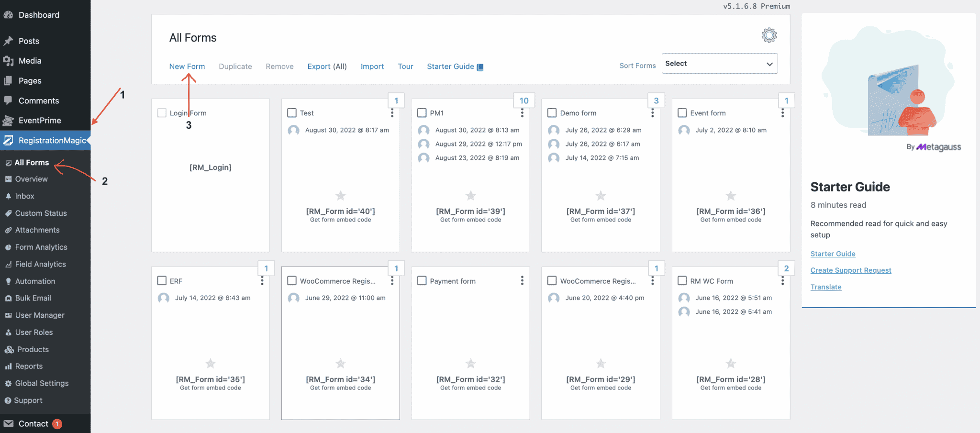The image size is (980, 433).
Task: Open the Create Support Request link
Action: click(850, 270)
